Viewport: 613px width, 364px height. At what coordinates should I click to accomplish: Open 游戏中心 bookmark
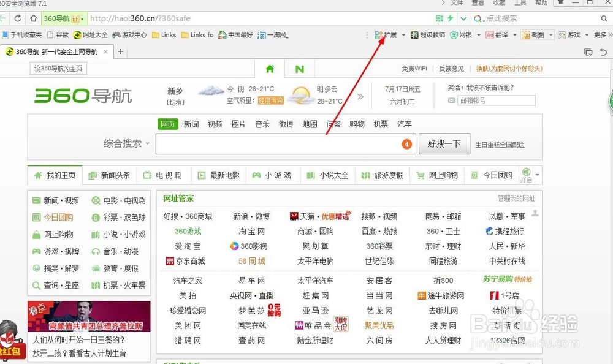(x=129, y=35)
